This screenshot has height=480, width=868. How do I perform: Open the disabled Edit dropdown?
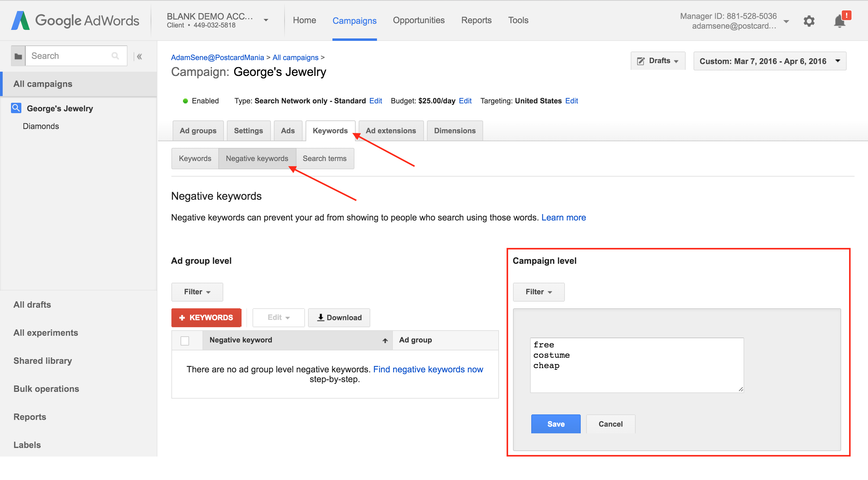tap(278, 317)
